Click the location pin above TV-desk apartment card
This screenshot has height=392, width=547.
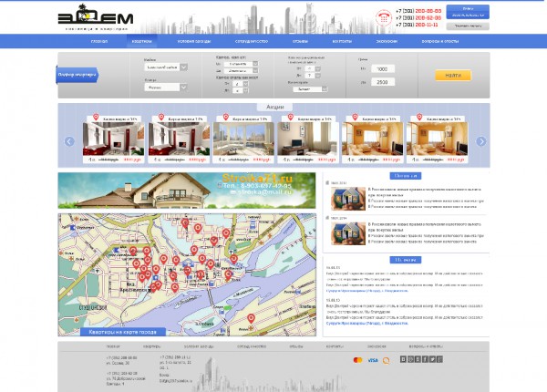click(290, 117)
